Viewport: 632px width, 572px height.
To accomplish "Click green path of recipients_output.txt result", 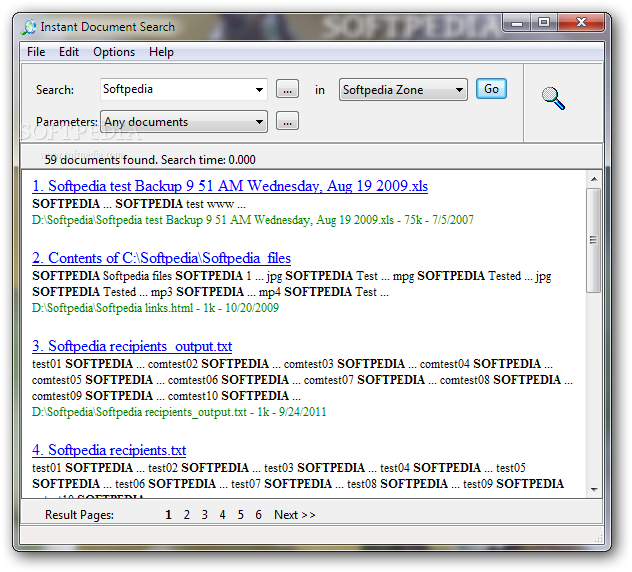I will 179,412.
